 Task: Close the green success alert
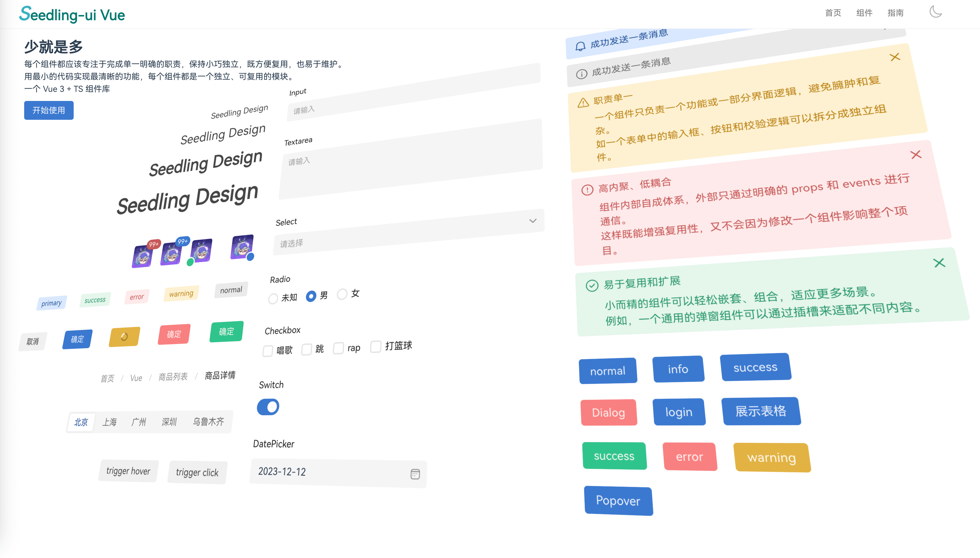click(x=939, y=263)
